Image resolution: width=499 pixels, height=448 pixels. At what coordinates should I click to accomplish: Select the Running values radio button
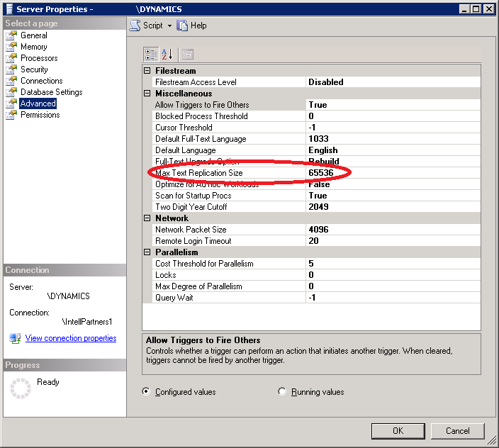tap(282, 391)
